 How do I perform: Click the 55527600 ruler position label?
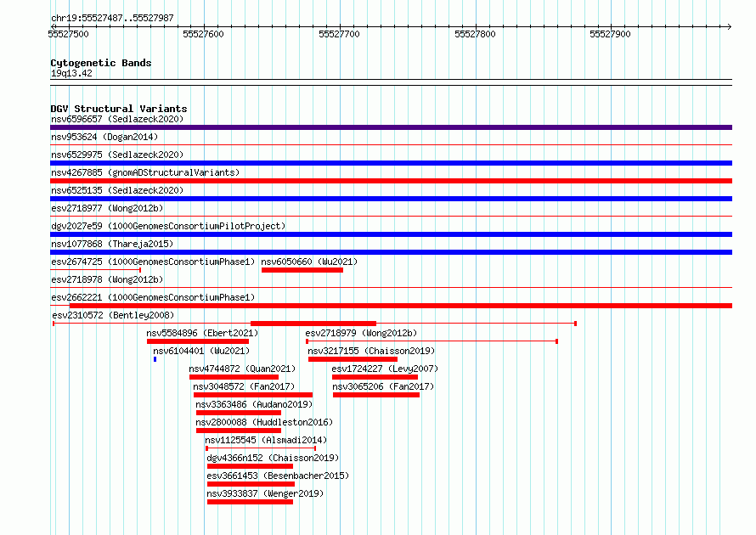[x=203, y=34]
